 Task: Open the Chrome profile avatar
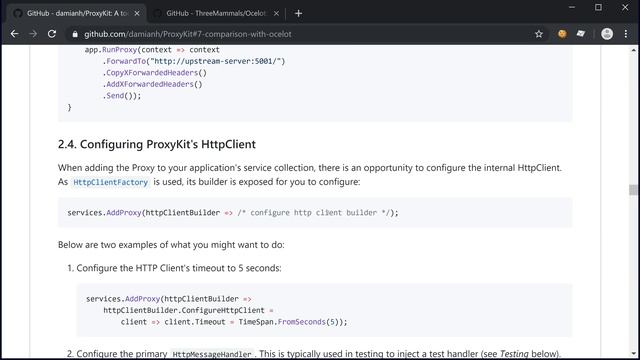coord(607,34)
